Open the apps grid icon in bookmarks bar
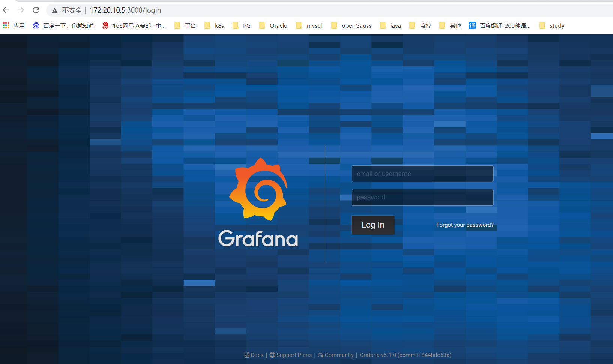The width and height of the screenshot is (613, 364). point(6,25)
